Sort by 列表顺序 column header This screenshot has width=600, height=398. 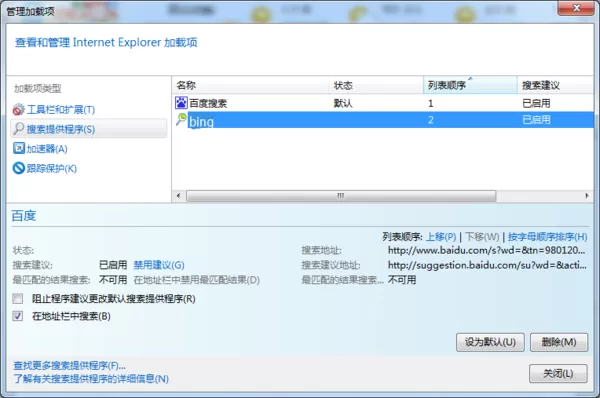click(470, 85)
